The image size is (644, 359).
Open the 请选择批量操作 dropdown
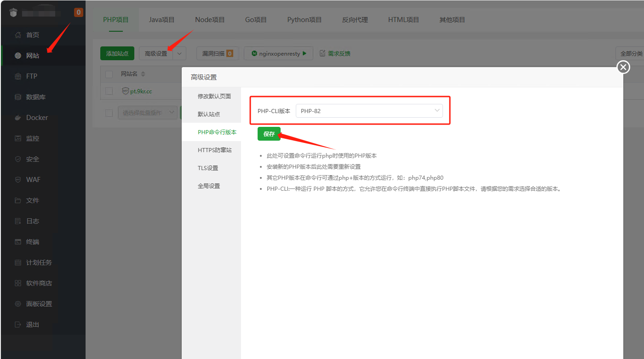click(x=148, y=113)
